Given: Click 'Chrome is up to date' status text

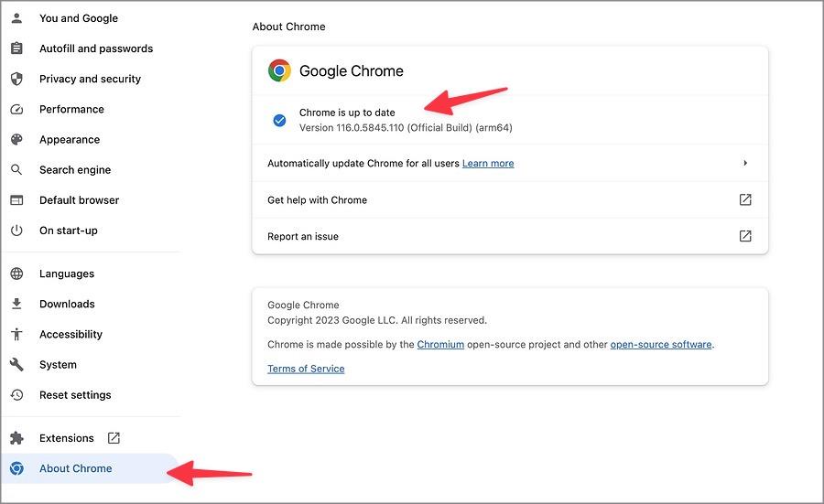Looking at the screenshot, I should tap(347, 113).
